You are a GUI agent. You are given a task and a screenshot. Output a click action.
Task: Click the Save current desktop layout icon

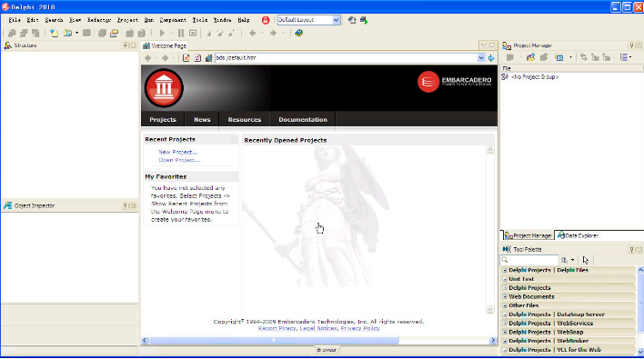[x=352, y=20]
